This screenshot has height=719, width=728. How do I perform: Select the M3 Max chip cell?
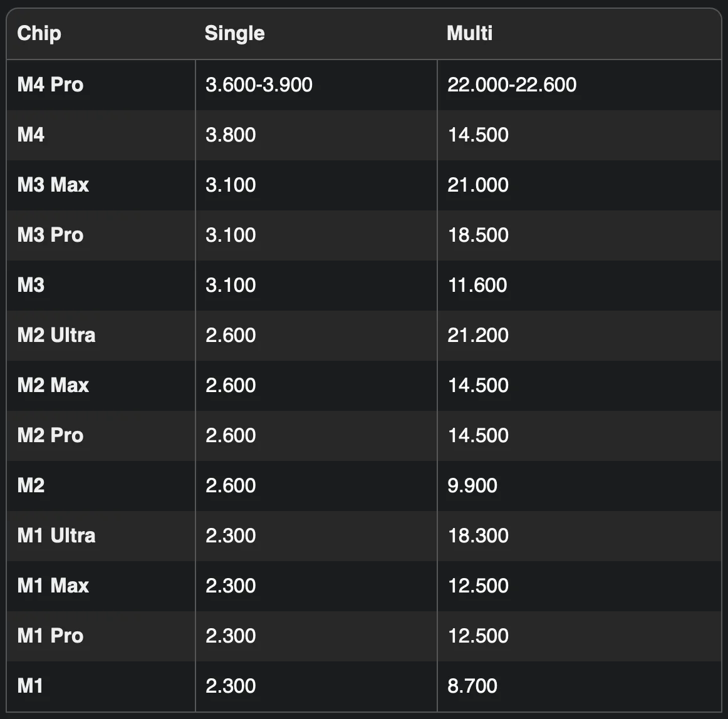(x=53, y=185)
